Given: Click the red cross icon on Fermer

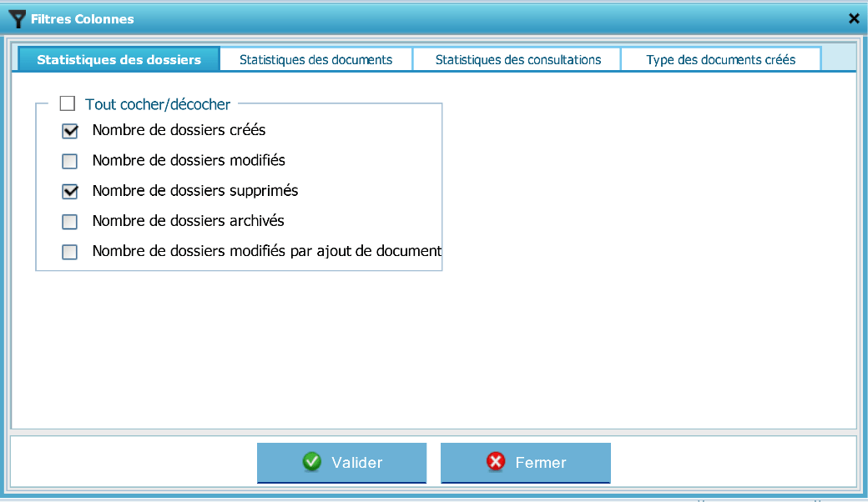Looking at the screenshot, I should [496, 463].
